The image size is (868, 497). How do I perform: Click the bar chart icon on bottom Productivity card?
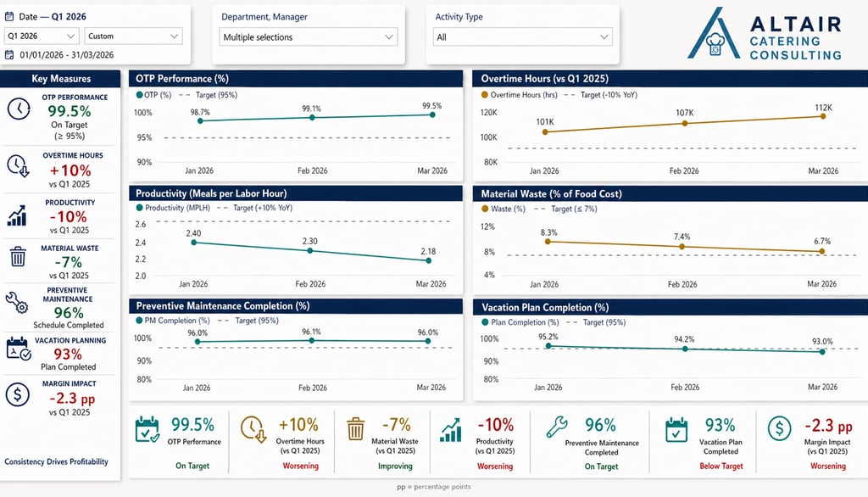click(451, 430)
